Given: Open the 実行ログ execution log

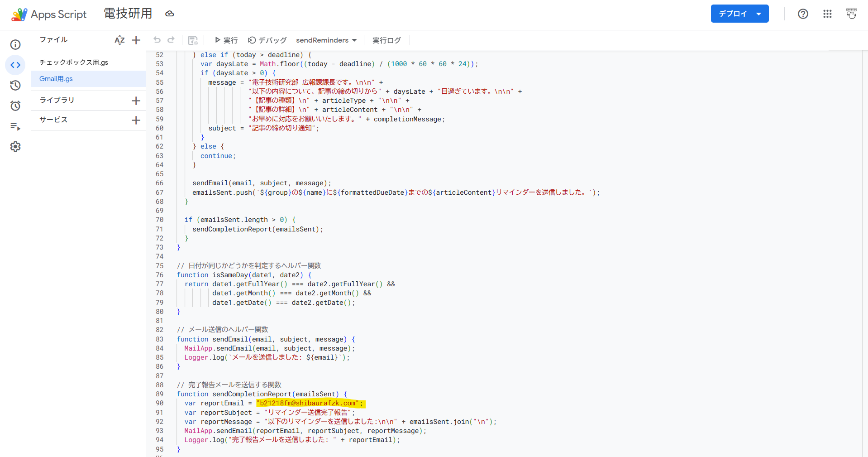Looking at the screenshot, I should [386, 40].
